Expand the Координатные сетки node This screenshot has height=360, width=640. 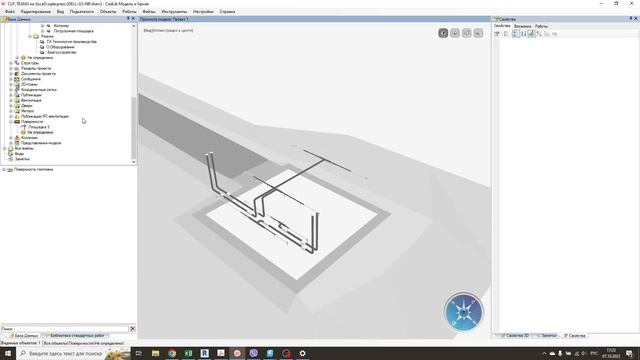(x=11, y=90)
